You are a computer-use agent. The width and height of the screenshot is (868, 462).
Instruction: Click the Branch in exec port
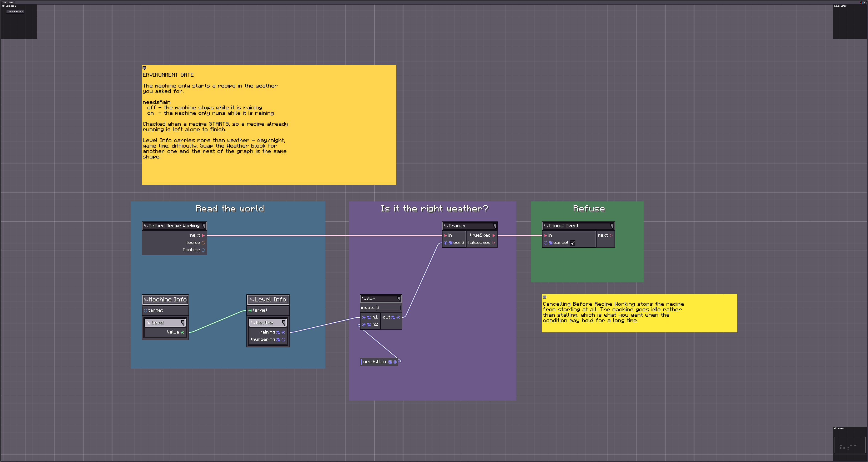[x=445, y=235]
